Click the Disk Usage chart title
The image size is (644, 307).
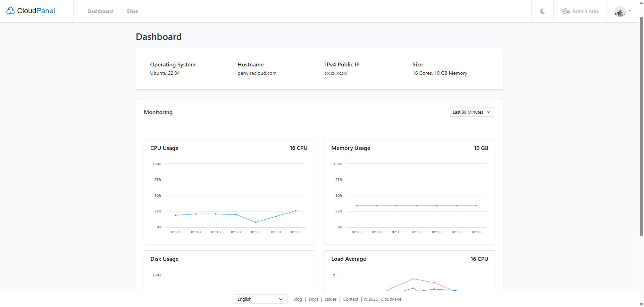[x=164, y=259]
